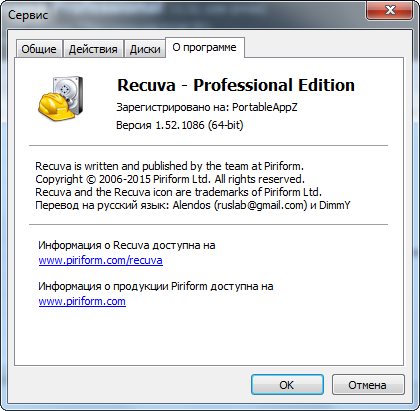Click the Recuva icon trademarks line

178,192
